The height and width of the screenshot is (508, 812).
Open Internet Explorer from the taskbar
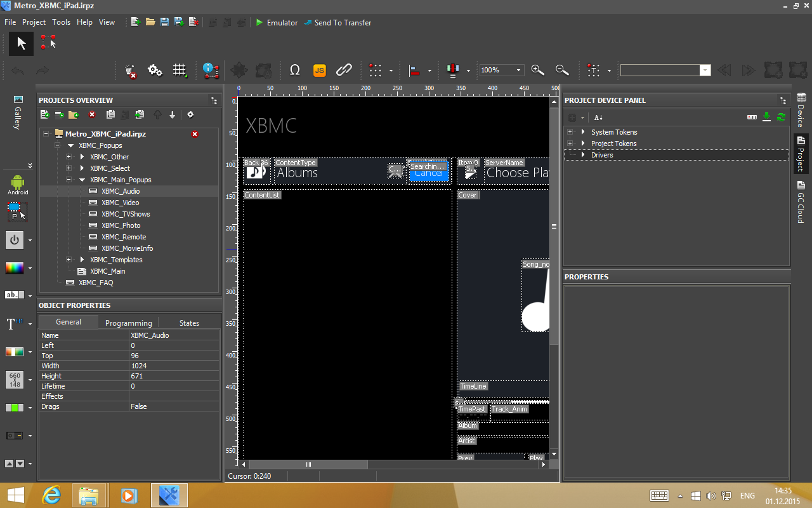point(51,495)
